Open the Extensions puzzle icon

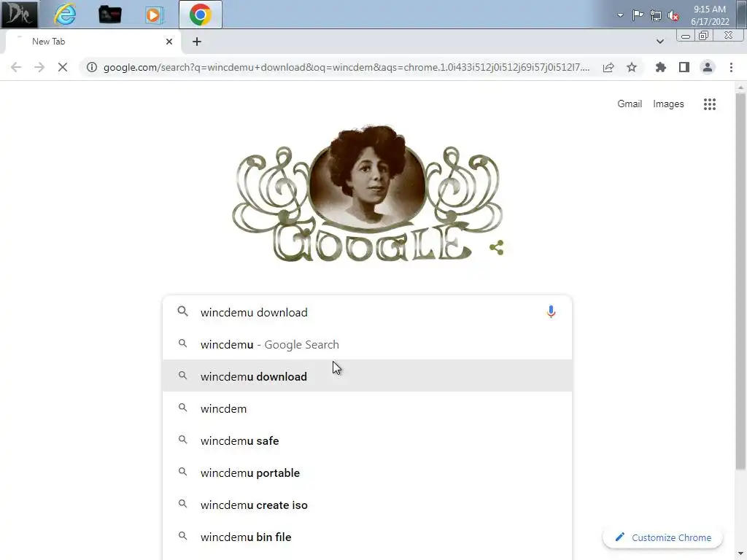click(660, 67)
